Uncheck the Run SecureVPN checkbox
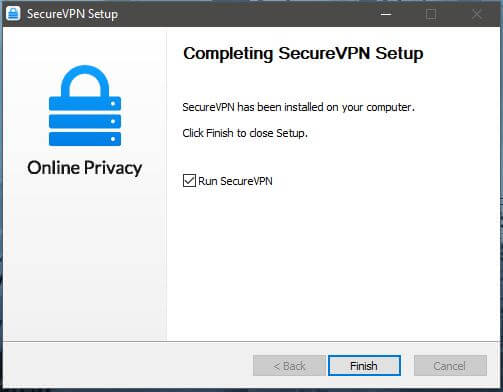The height and width of the screenshot is (392, 503). [x=189, y=181]
